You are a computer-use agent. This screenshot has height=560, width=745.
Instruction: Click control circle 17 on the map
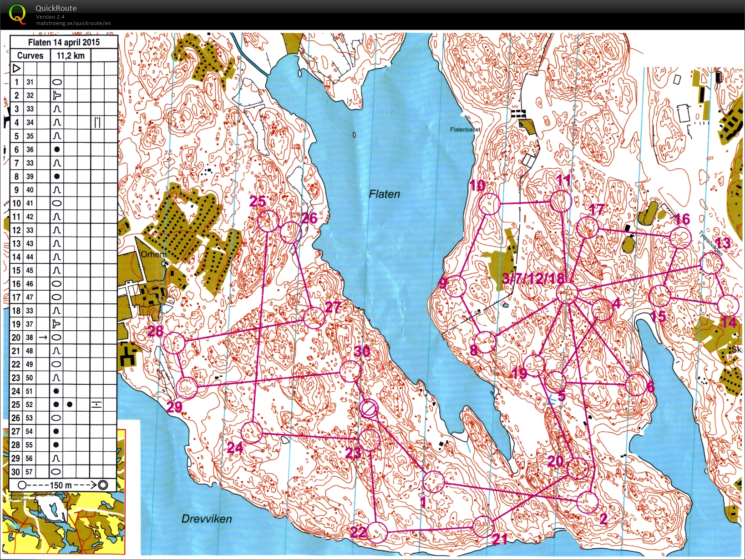point(587,227)
